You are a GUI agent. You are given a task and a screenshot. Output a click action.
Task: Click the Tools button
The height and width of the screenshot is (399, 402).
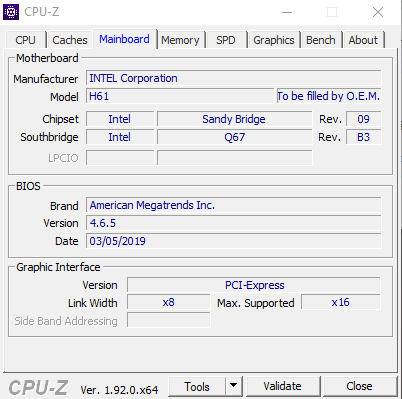(x=197, y=387)
